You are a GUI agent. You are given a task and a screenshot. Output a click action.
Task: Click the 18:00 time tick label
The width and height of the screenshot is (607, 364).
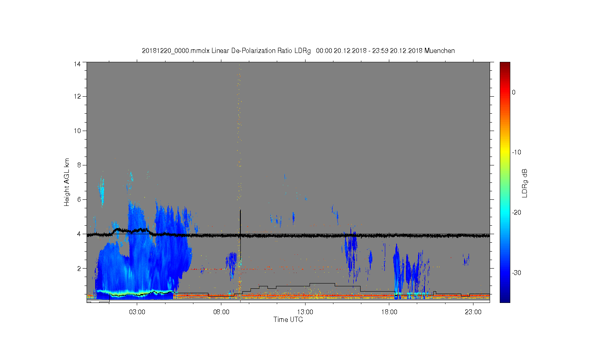(x=389, y=312)
